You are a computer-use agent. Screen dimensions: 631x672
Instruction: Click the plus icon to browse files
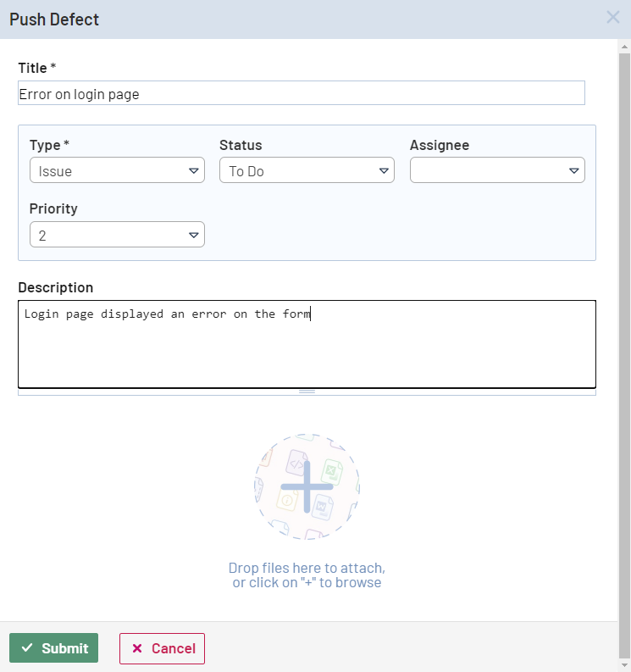click(307, 486)
